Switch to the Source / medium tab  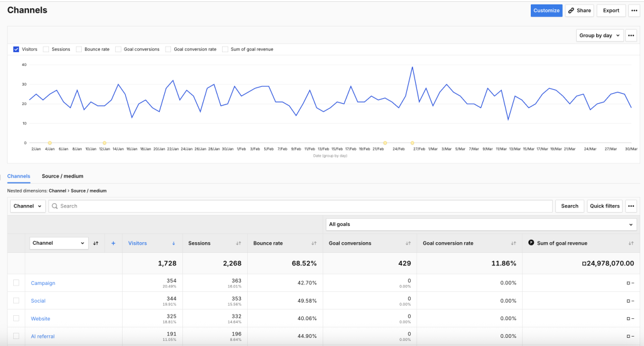62,176
